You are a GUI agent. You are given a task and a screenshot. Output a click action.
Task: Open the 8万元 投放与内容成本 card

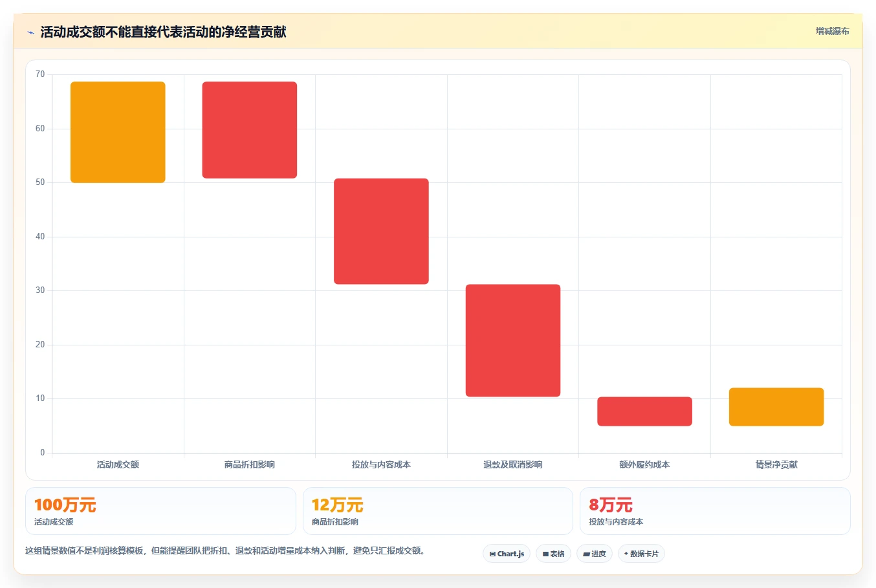[x=715, y=511]
